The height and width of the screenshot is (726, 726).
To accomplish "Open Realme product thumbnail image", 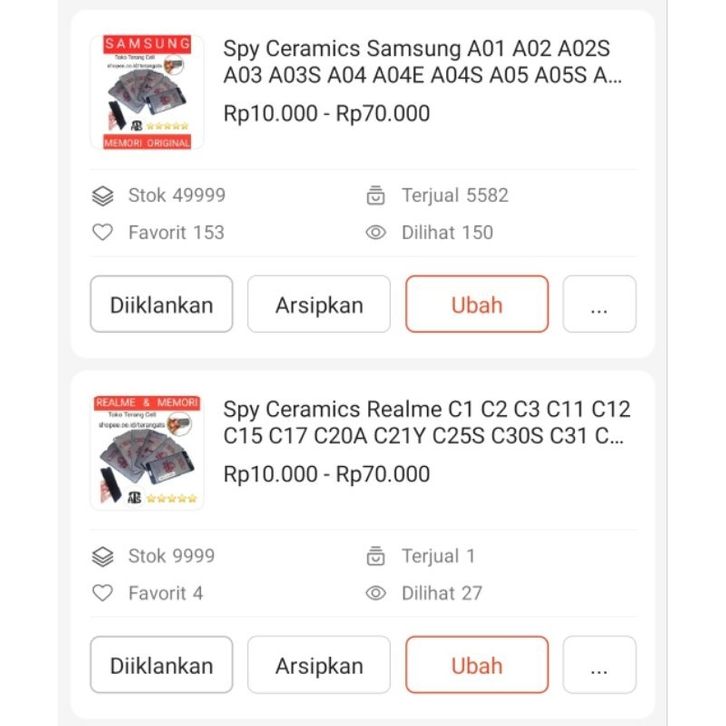I will (x=147, y=452).
